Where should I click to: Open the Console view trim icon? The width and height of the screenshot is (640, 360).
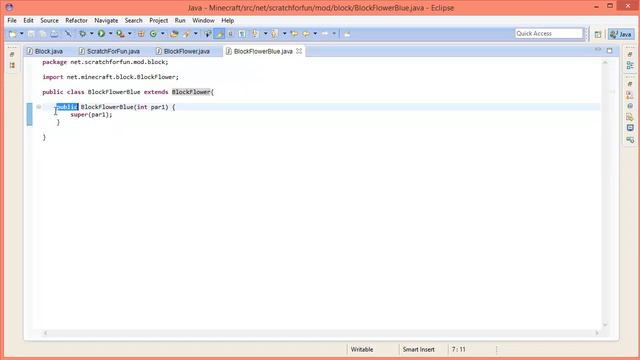(630, 128)
